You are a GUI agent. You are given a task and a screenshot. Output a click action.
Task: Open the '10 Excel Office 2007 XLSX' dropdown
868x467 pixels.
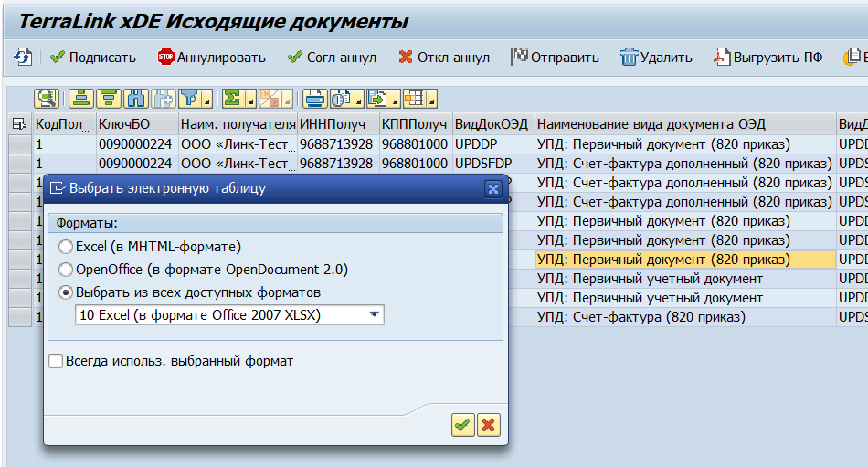(x=374, y=315)
